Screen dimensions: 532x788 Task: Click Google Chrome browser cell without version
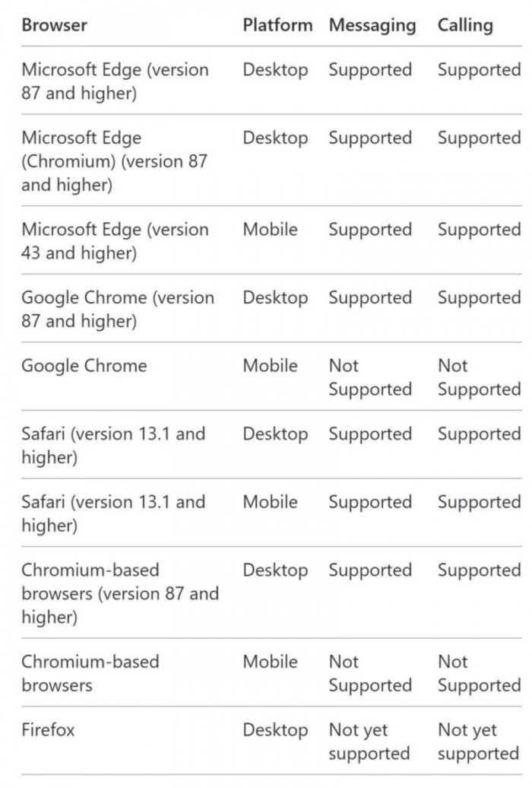[84, 365]
